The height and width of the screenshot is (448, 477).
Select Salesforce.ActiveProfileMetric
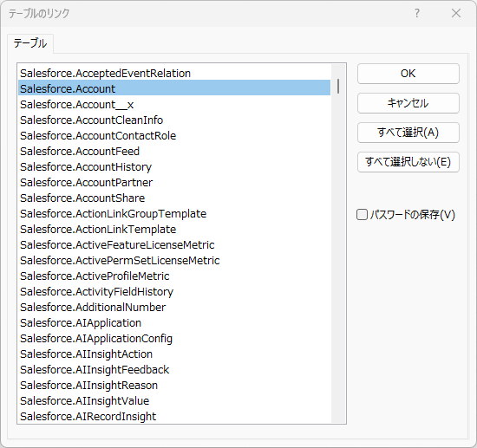[x=174, y=276]
